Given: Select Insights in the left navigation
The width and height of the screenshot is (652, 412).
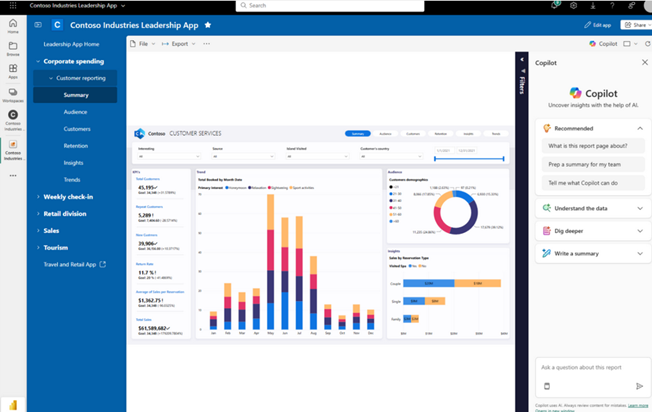Looking at the screenshot, I should point(73,163).
